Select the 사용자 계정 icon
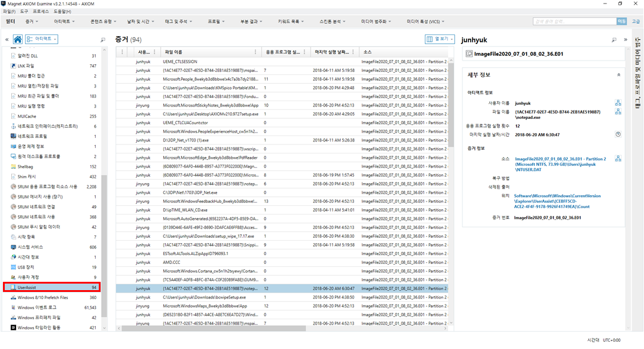Image resolution: width=644 pixels, height=349 pixels. (13, 277)
